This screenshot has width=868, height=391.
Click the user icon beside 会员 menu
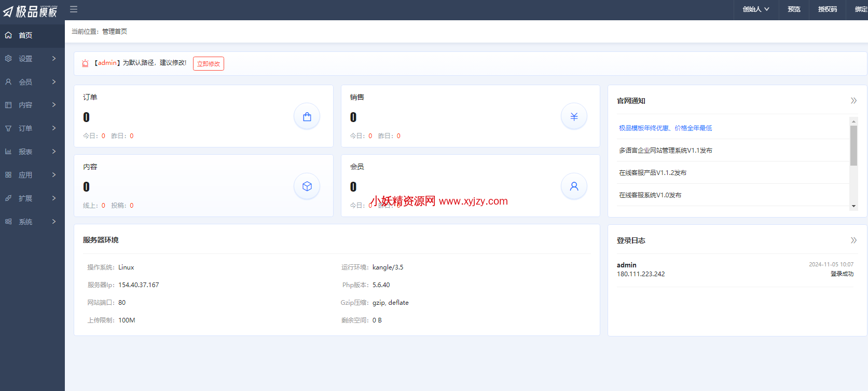pyautogui.click(x=8, y=82)
